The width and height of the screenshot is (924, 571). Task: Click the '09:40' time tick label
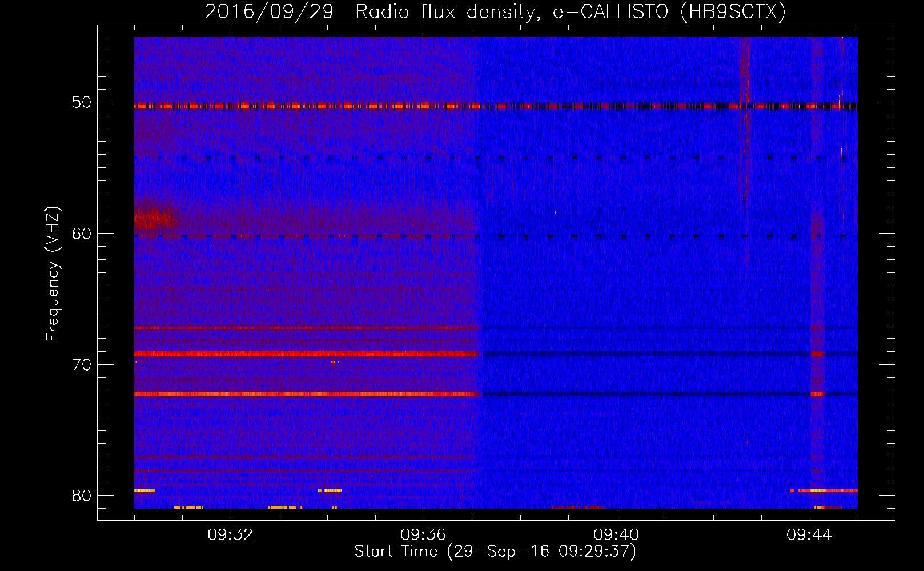point(616,535)
